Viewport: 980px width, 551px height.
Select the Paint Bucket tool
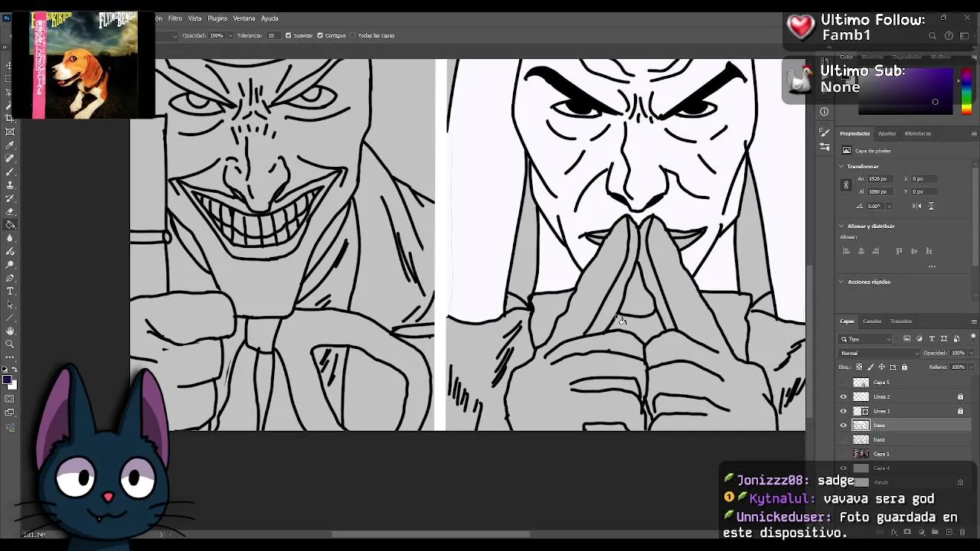pyautogui.click(x=10, y=224)
